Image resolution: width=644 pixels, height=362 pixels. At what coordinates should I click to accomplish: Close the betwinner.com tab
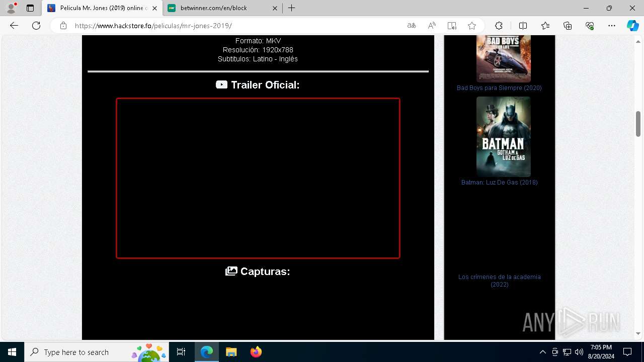pos(275,8)
